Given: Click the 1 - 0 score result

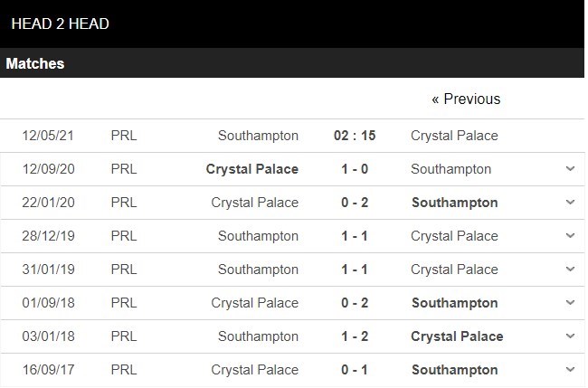Looking at the screenshot, I should coord(355,169).
